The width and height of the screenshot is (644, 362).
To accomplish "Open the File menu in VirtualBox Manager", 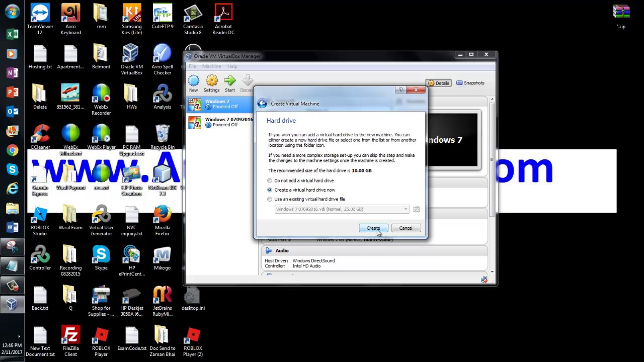I will pyautogui.click(x=192, y=66).
